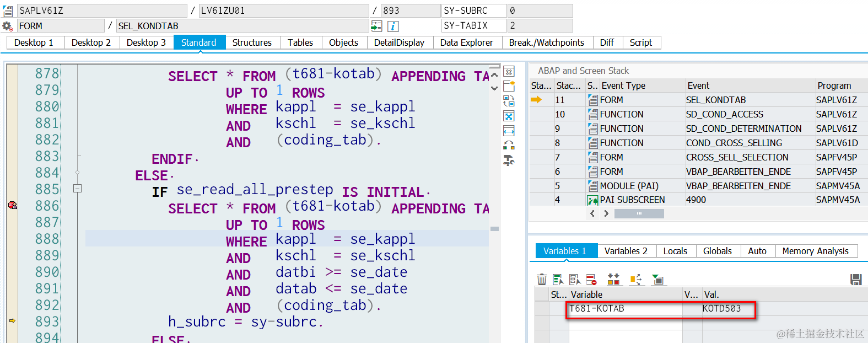Open the blue information icon

(393, 26)
